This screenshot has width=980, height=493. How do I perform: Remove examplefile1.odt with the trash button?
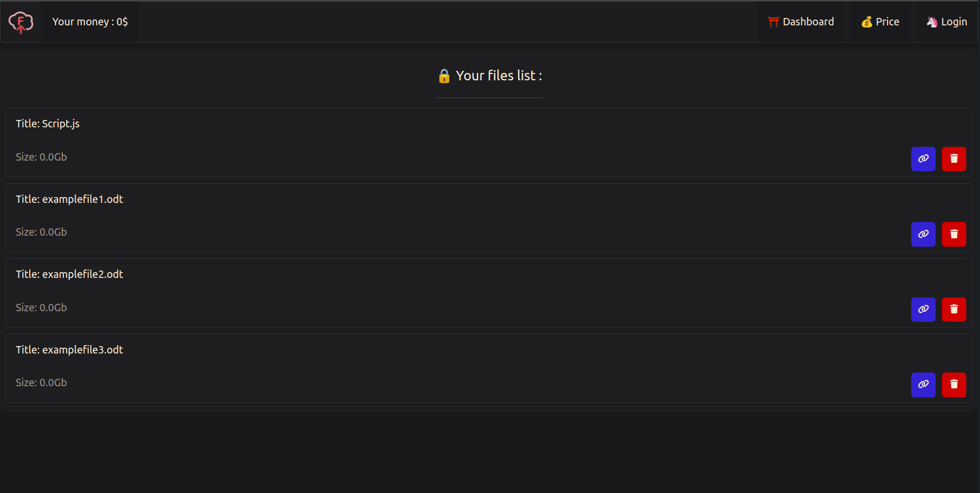(x=954, y=234)
